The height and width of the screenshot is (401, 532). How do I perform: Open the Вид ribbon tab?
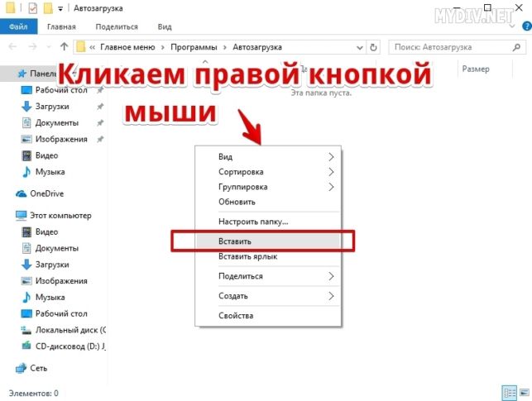[x=165, y=26]
